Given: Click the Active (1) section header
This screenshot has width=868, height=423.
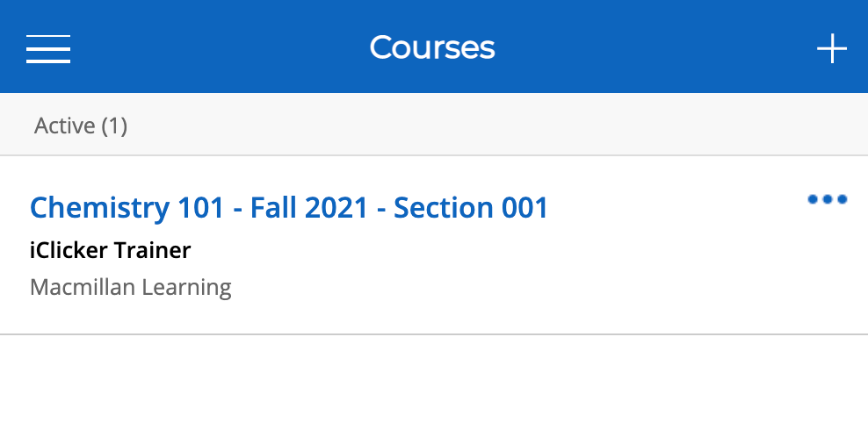Looking at the screenshot, I should 81,125.
